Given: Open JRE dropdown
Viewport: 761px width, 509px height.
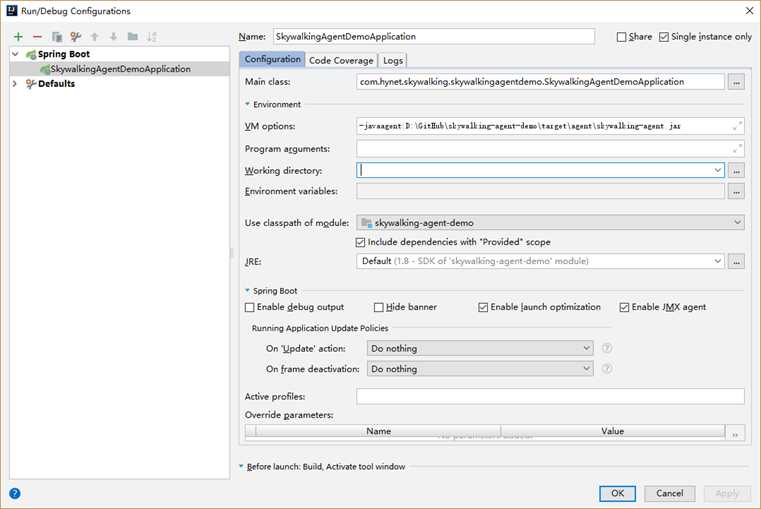Looking at the screenshot, I should click(717, 261).
